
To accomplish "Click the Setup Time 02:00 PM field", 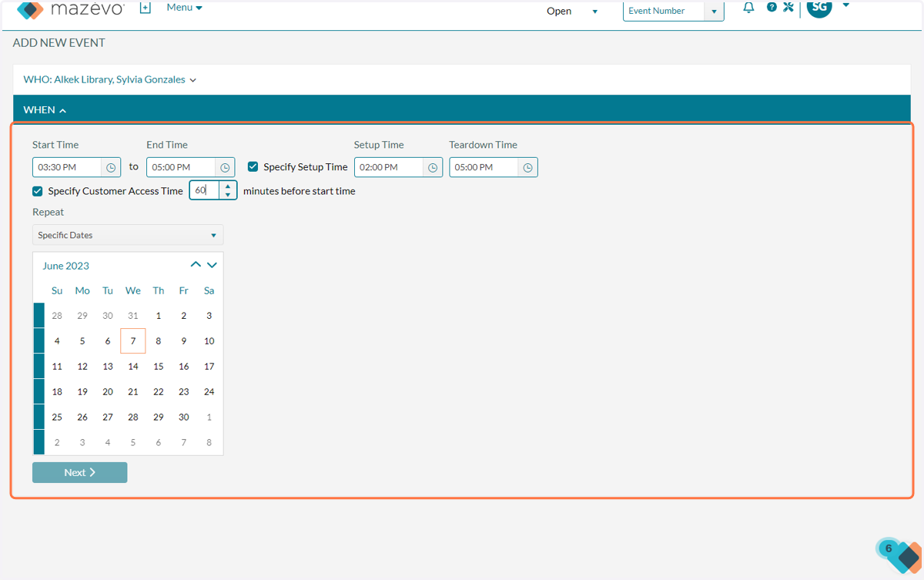I will [389, 167].
